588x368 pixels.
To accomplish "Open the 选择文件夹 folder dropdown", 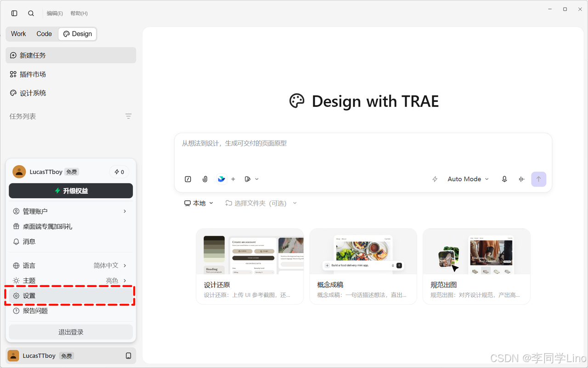I will click(x=261, y=203).
